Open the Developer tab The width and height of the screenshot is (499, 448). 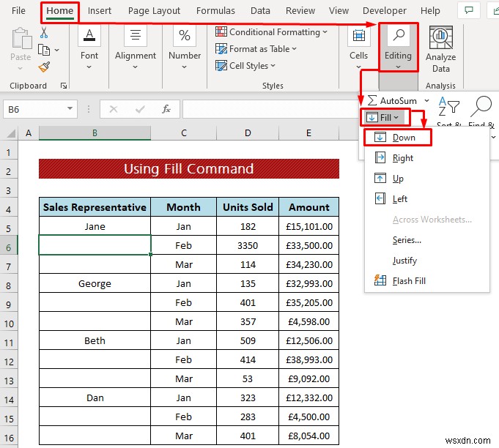(385, 11)
